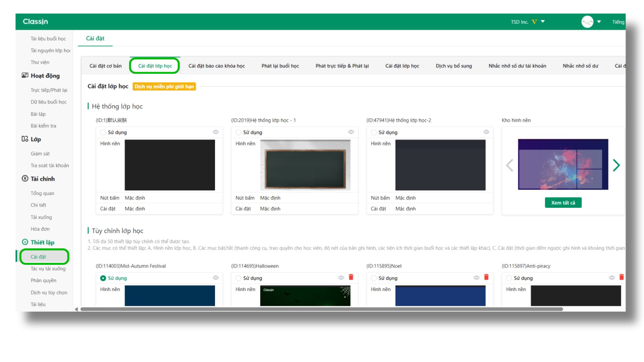Click the horizontal scrollbar at the bottom
644x362 pixels.
pos(321,309)
